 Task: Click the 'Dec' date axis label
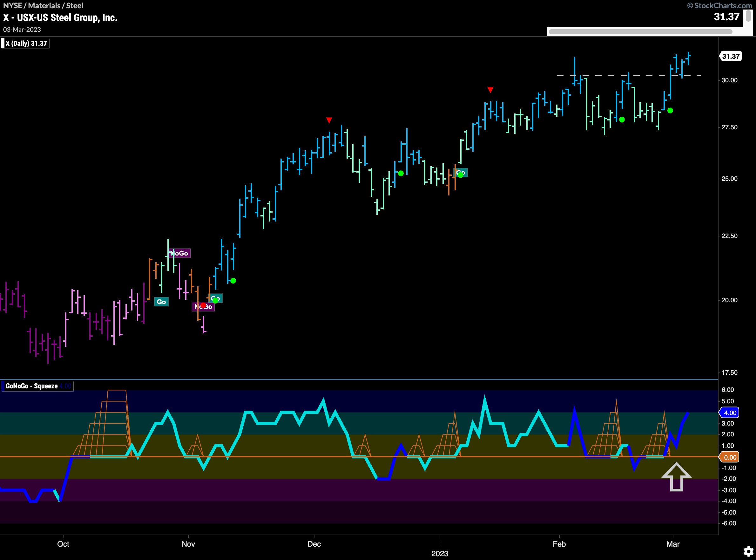point(314,544)
